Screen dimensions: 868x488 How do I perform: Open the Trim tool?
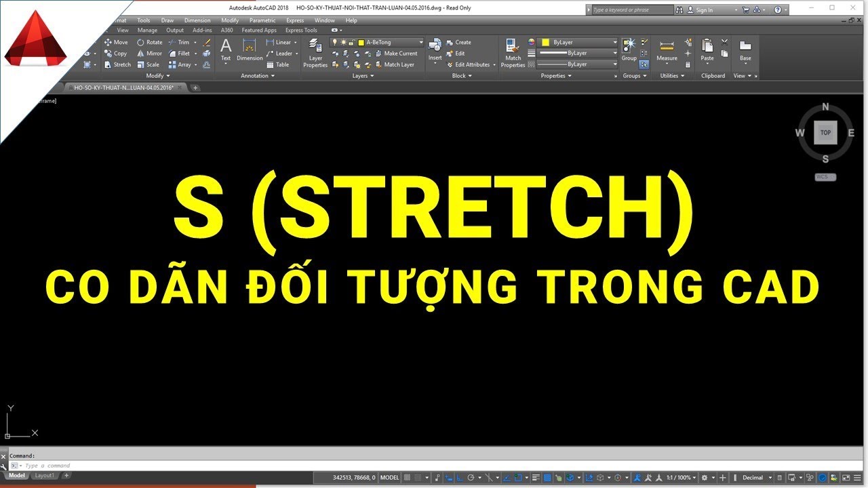[183, 42]
